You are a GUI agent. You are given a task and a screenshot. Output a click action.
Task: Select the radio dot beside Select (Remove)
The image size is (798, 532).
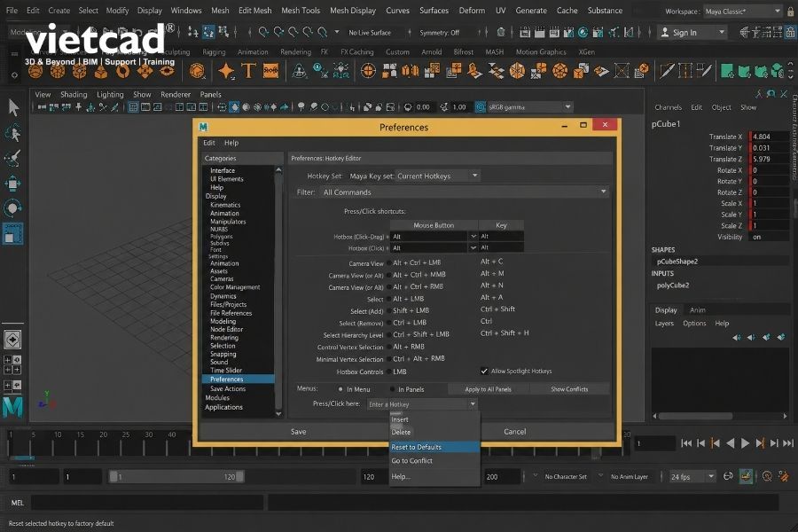(x=389, y=323)
